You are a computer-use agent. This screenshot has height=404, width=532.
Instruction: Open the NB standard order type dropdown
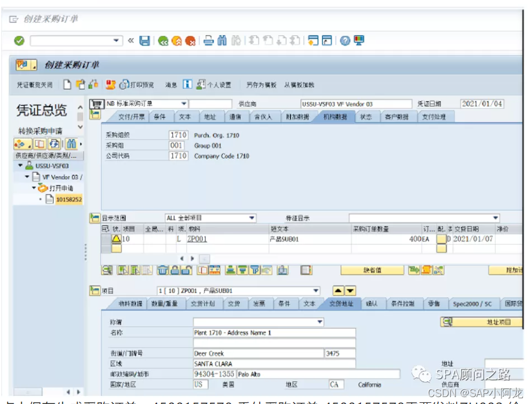pyautogui.click(x=184, y=104)
